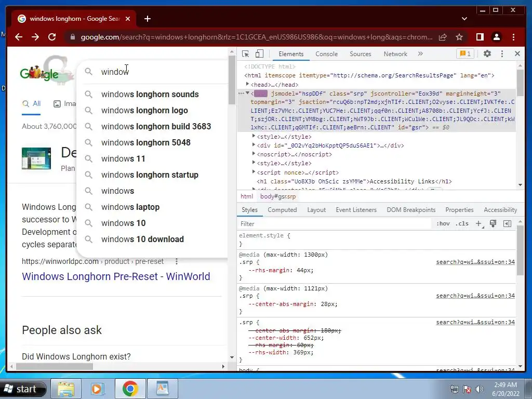The image size is (532, 399).
Task: Select the h1 Accessibility Links node
Action: click(x=354, y=181)
